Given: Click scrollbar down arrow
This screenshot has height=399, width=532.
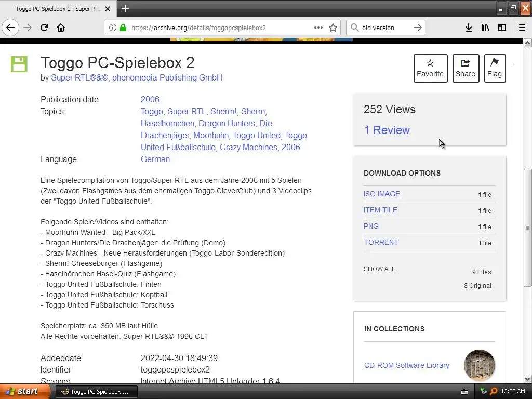Looking at the screenshot, I should (527, 379).
